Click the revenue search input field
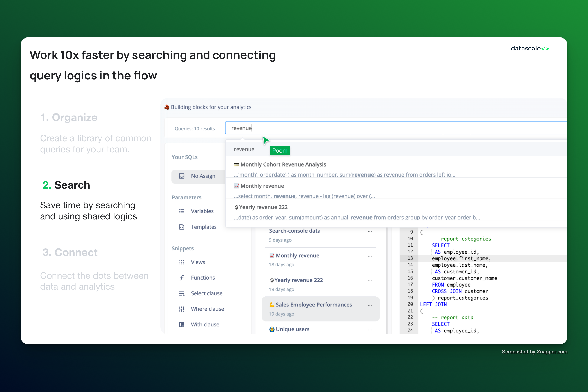 (x=396, y=128)
